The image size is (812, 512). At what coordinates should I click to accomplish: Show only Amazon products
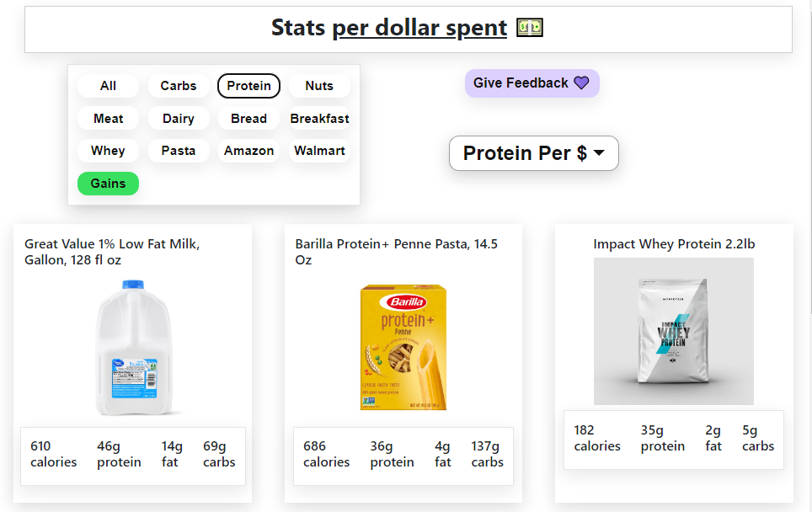(249, 151)
